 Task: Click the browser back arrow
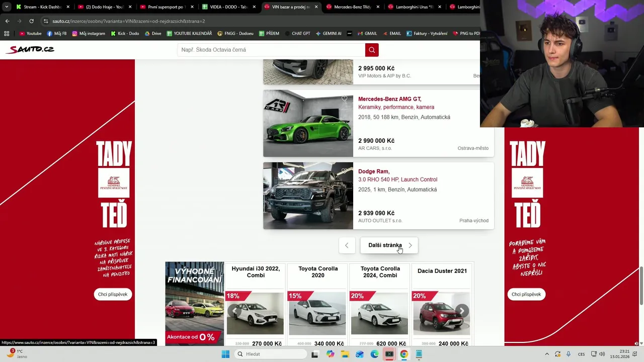tap(7, 21)
